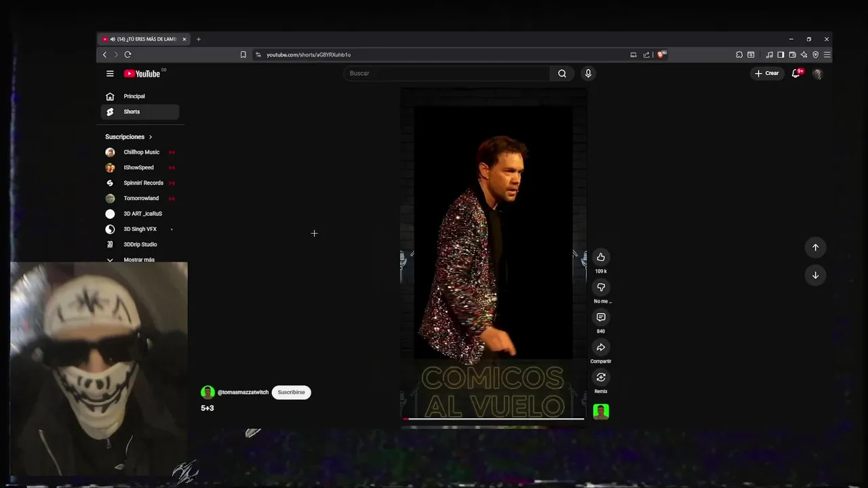
Task: Start voice search with the microphone
Action: (x=588, y=73)
